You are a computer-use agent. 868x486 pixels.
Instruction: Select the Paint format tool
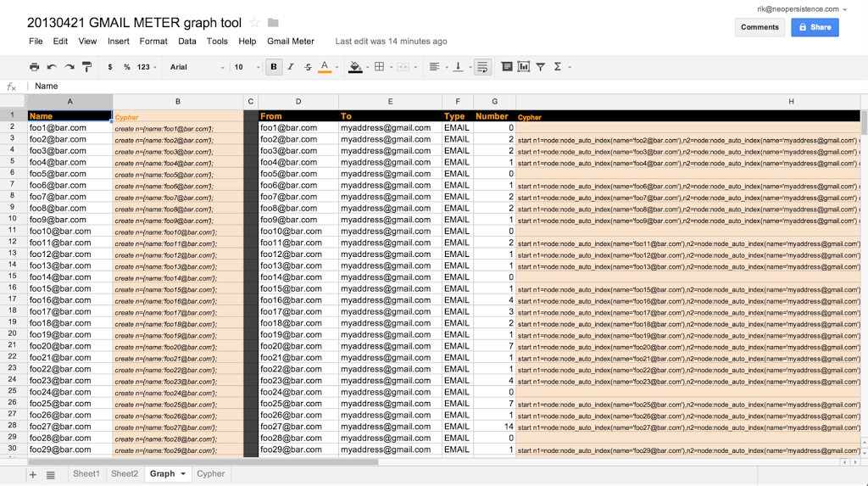pos(87,67)
